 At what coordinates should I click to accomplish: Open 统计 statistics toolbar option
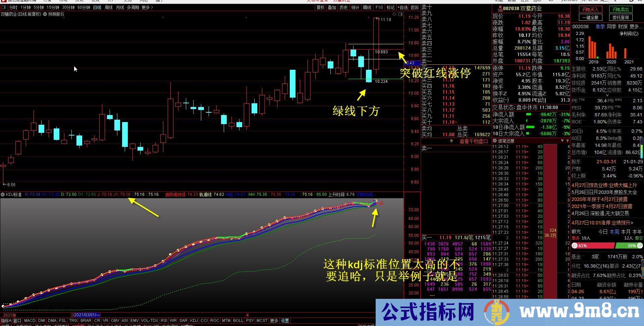355,7
